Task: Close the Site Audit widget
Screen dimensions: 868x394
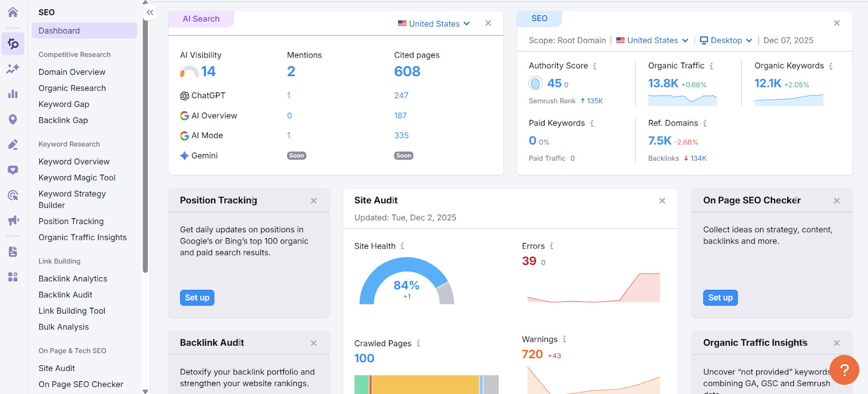Action: click(662, 201)
